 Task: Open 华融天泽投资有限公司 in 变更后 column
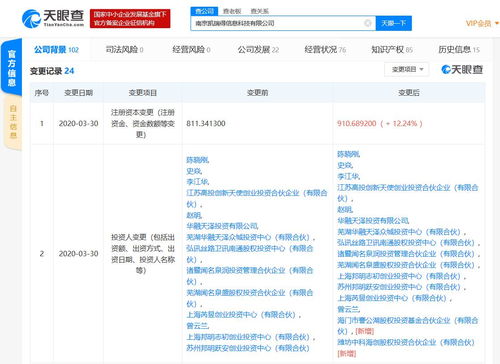[373, 221]
